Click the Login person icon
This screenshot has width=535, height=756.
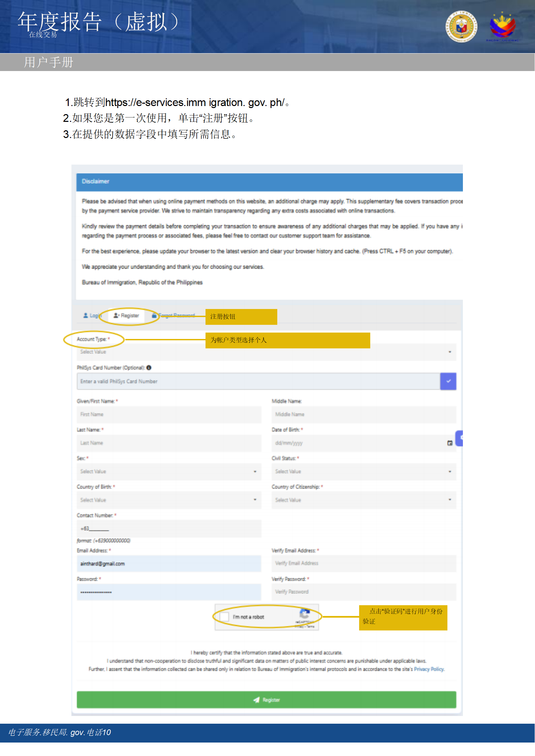click(x=86, y=315)
